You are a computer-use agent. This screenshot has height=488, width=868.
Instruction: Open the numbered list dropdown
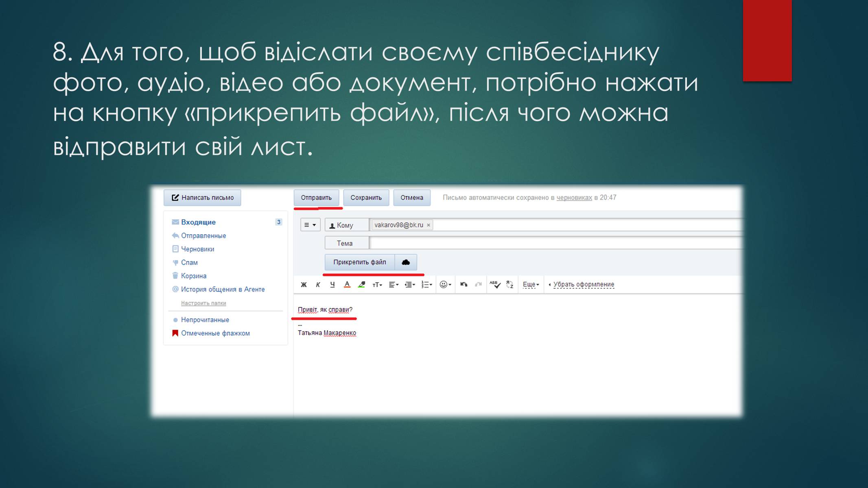(426, 285)
